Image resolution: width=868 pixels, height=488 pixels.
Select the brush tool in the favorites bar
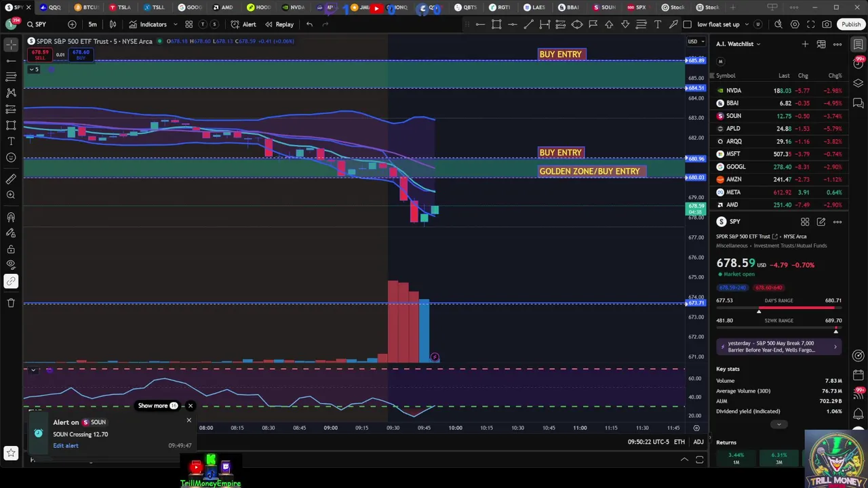[673, 24]
